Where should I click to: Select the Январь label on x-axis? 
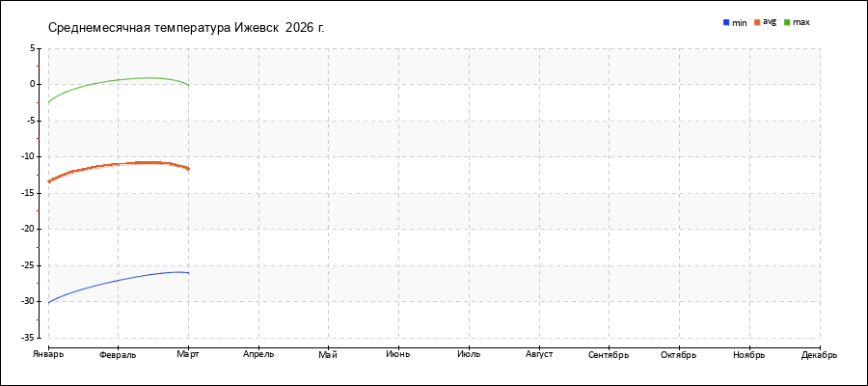click(47, 355)
